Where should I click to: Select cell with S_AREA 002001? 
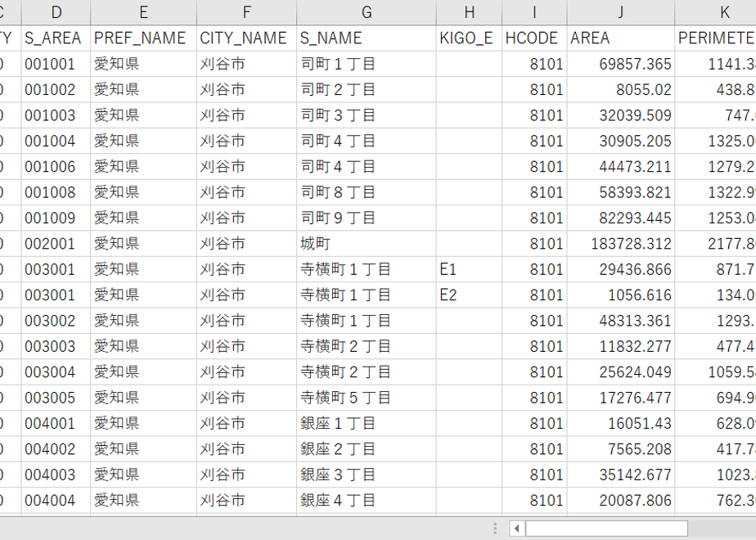coord(56,244)
